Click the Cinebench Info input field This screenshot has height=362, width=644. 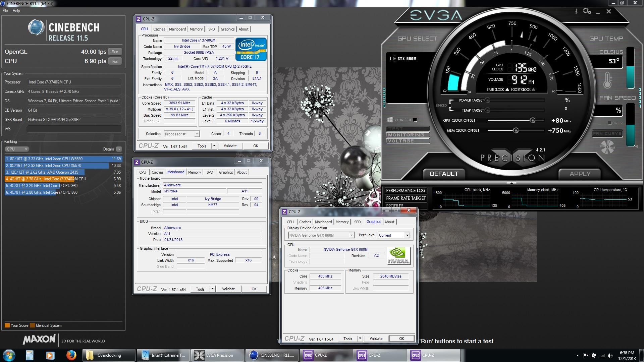[74, 129]
